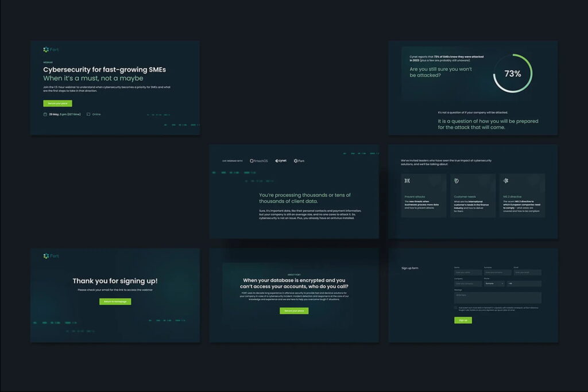Click the NIS 2 directive card icon

[x=506, y=181]
